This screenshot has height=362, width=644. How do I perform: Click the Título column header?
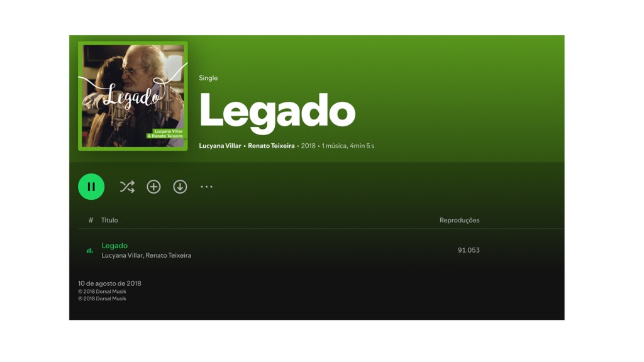(x=109, y=220)
